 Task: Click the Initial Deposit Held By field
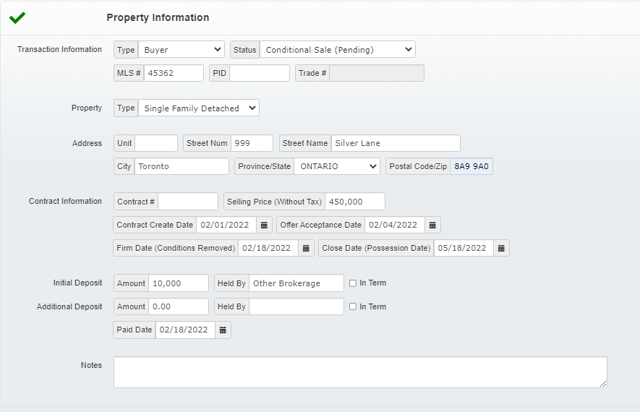pos(296,283)
